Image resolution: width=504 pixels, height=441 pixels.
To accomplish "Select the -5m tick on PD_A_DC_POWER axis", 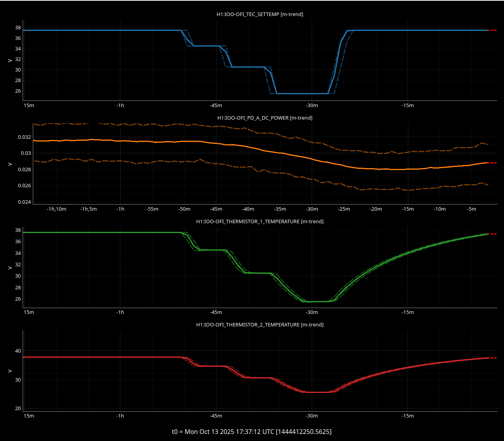I will click(x=472, y=209).
